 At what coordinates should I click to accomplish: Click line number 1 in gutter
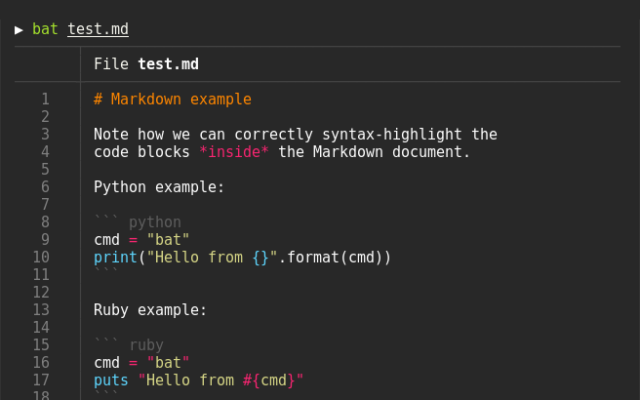(45, 99)
